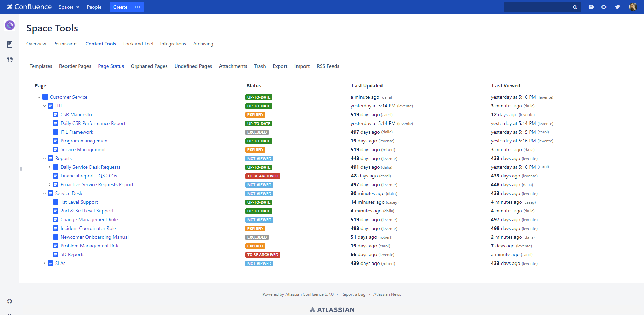
Task: Open the Financial report - Q3 2016 page
Action: point(89,176)
